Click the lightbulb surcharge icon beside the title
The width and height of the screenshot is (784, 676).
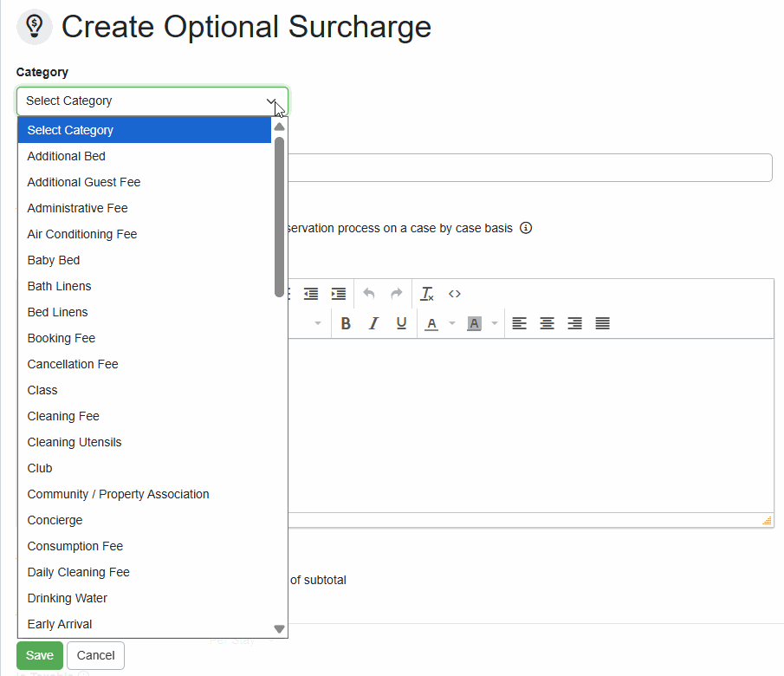[35, 27]
